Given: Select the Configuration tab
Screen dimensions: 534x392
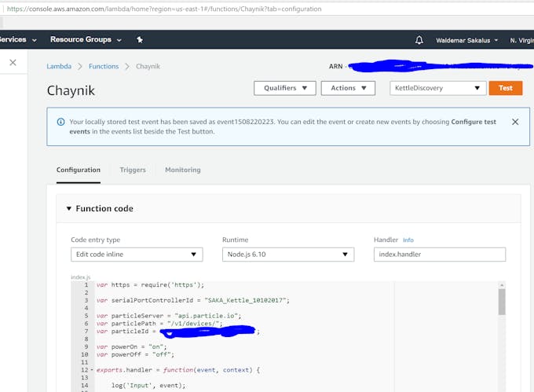Looking at the screenshot, I should pos(79,170).
